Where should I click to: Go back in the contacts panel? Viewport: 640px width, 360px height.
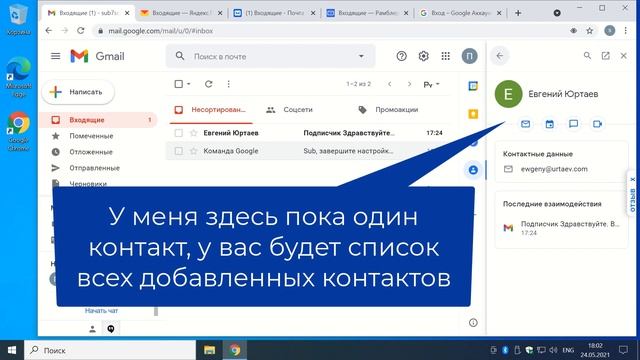pyautogui.click(x=500, y=56)
